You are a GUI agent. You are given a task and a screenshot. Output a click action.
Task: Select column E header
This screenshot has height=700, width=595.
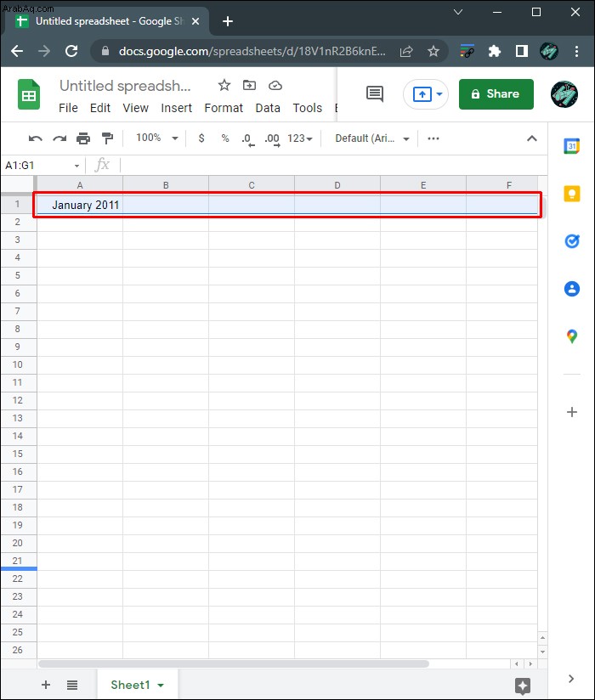[x=423, y=185]
